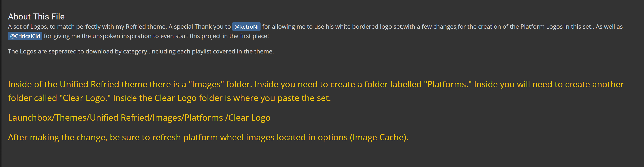The image size is (644, 167).
Task: Click the yellow 'After making the change' paragraph
Action: [x=208, y=137]
